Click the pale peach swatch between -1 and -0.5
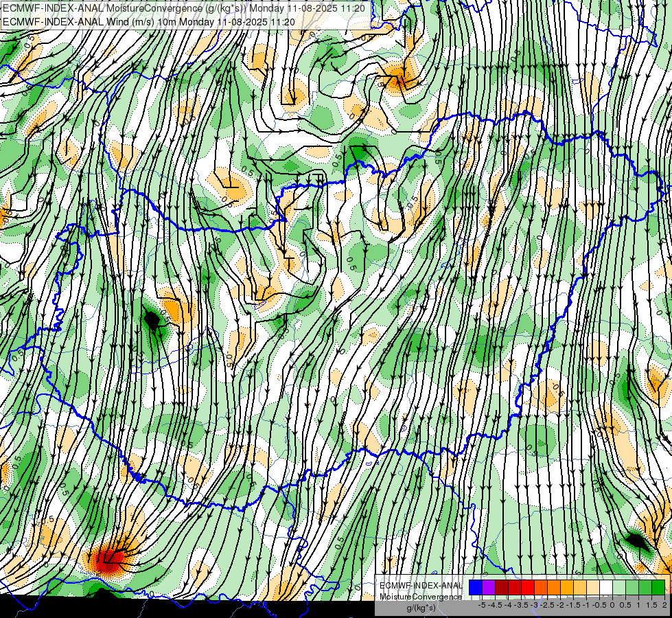 (593, 588)
